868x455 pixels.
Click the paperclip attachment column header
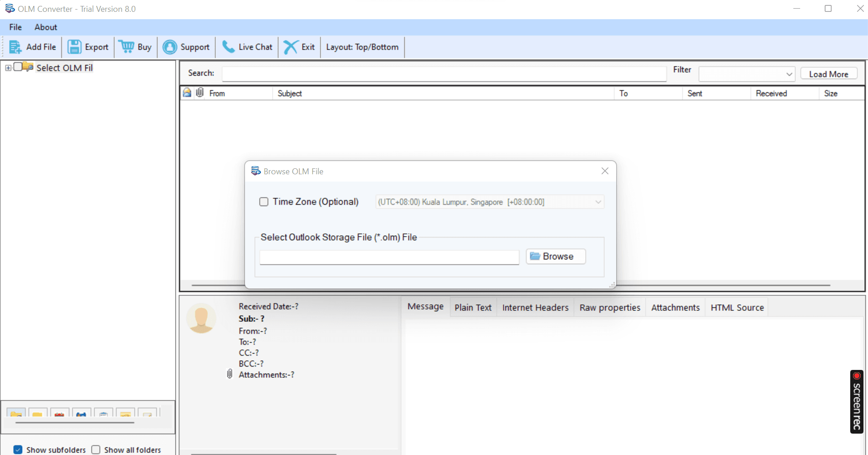click(x=199, y=93)
